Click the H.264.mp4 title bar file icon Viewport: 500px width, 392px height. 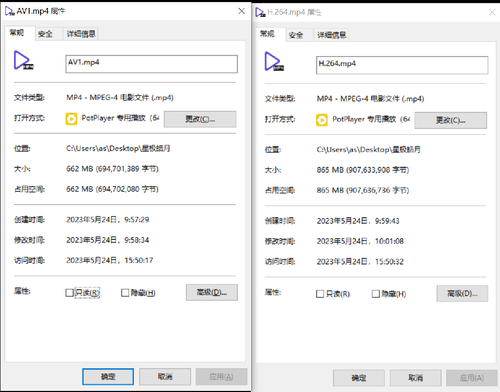point(260,12)
